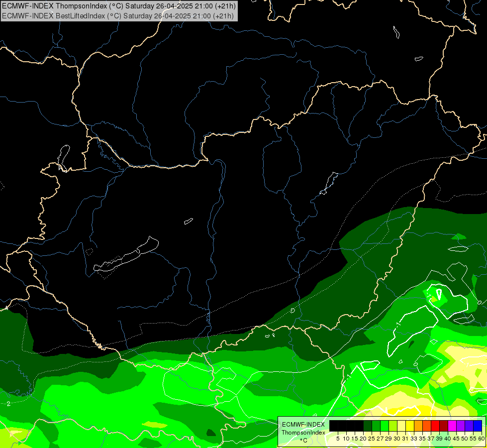Viewport: 487px width, 448px height.
Task: Click the contour label 2 at left edge
Action: [x=8, y=404]
